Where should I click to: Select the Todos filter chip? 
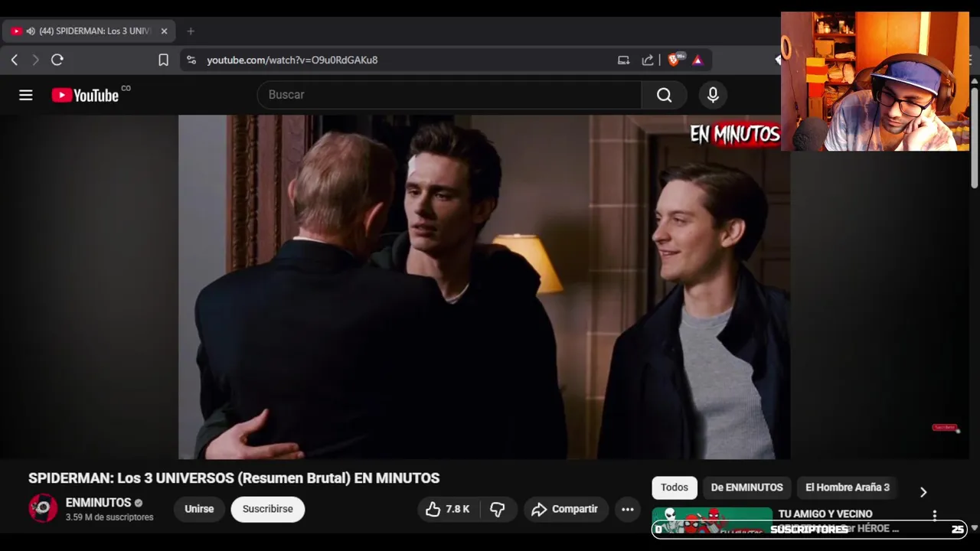click(675, 487)
